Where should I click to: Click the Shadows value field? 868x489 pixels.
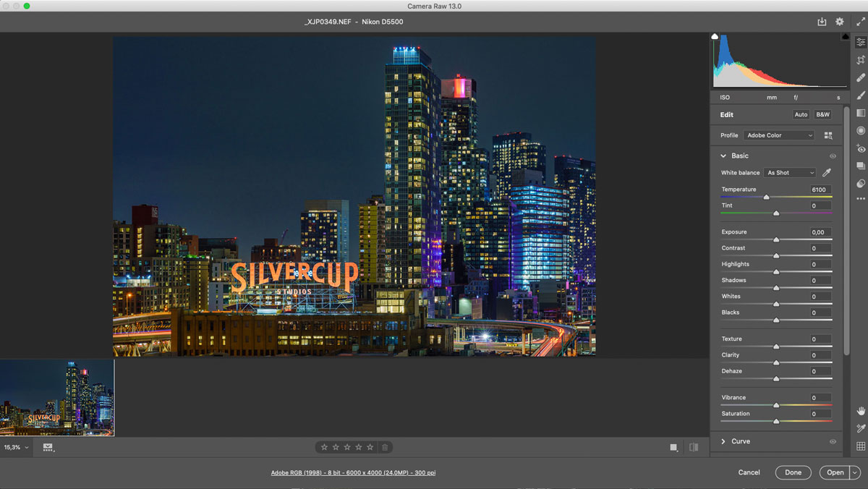[820, 281]
